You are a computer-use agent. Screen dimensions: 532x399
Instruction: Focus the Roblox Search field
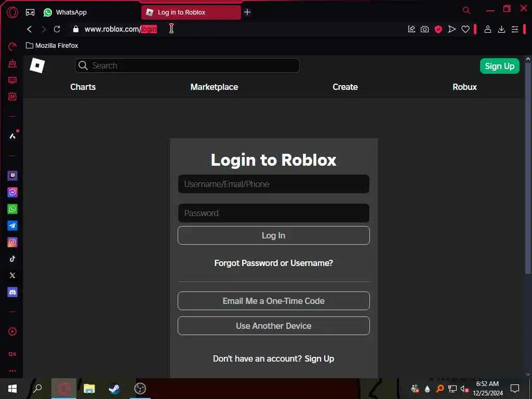(187, 65)
